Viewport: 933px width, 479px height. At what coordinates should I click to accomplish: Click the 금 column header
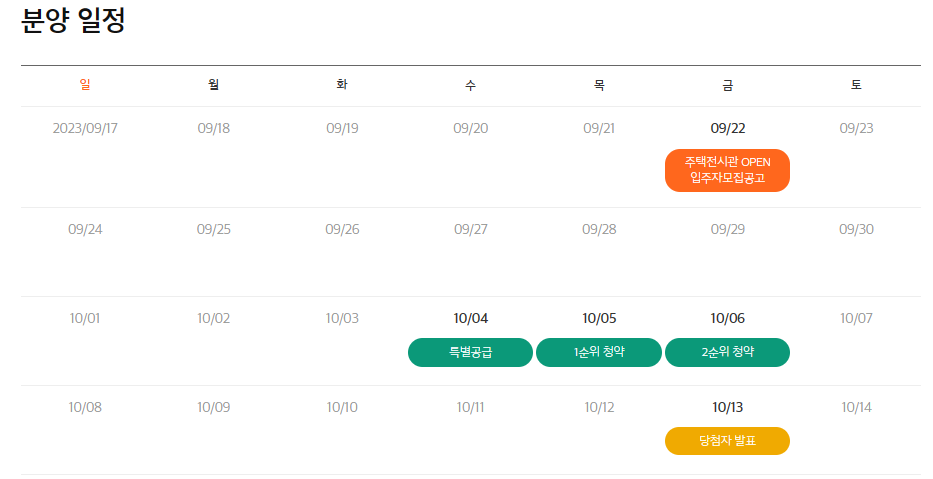pyautogui.click(x=728, y=84)
